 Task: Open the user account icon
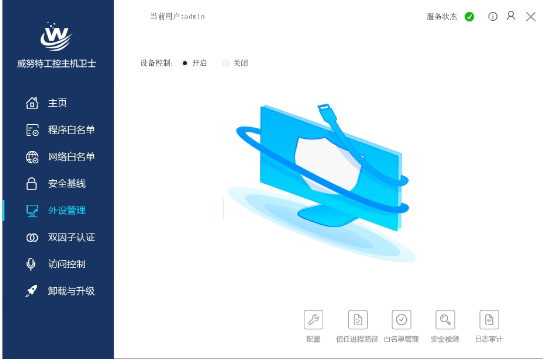511,16
